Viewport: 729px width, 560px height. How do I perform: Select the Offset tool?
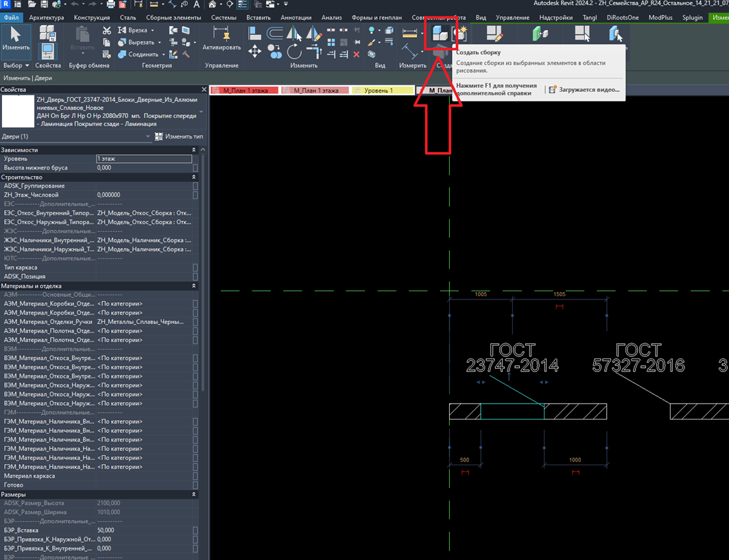coord(275,33)
